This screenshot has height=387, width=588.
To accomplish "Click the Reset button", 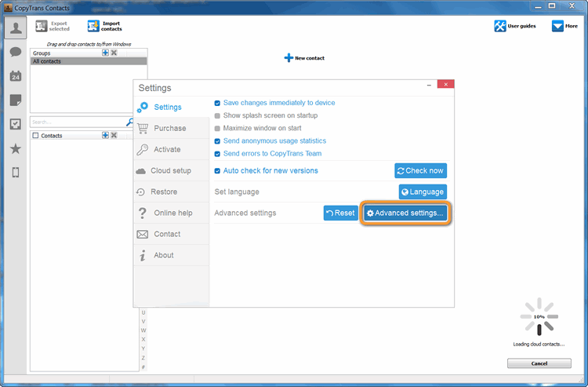I will 340,213.
